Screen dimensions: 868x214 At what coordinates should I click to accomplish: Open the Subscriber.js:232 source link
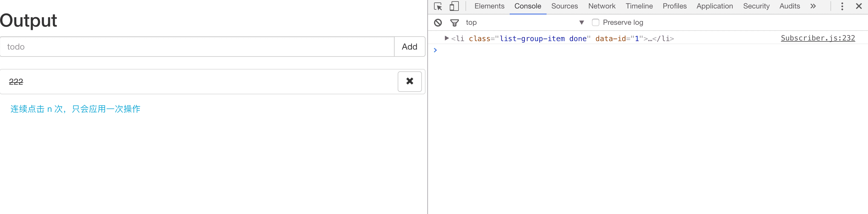click(x=817, y=38)
